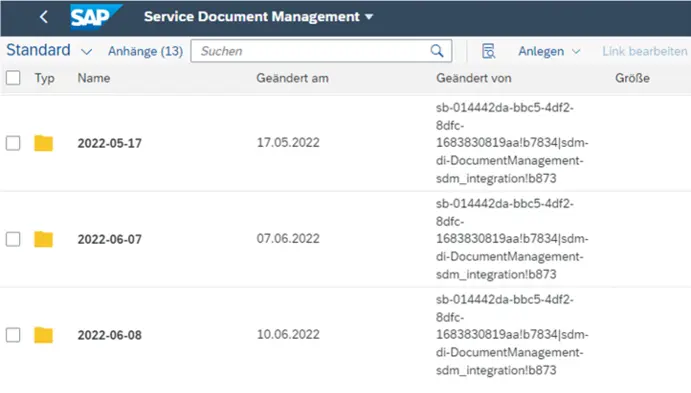The image size is (691, 393).
Task: Select the checkbox for folder 2022-05-17
Action: (13, 143)
